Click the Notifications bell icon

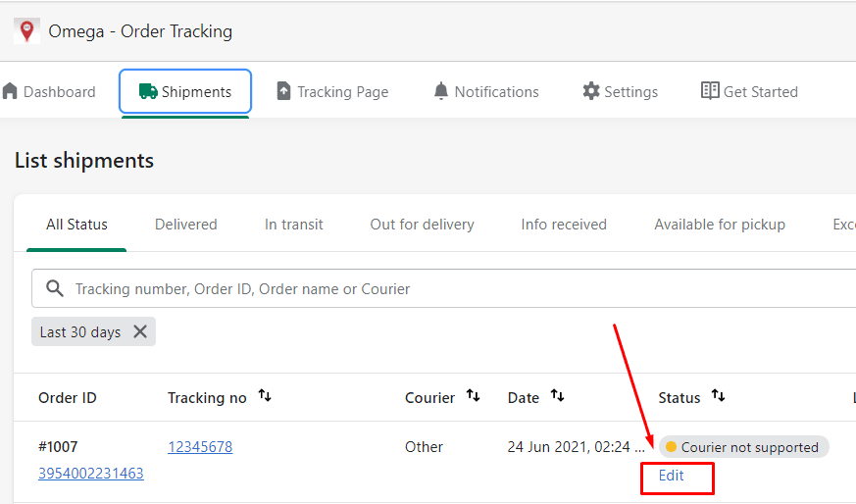click(441, 91)
